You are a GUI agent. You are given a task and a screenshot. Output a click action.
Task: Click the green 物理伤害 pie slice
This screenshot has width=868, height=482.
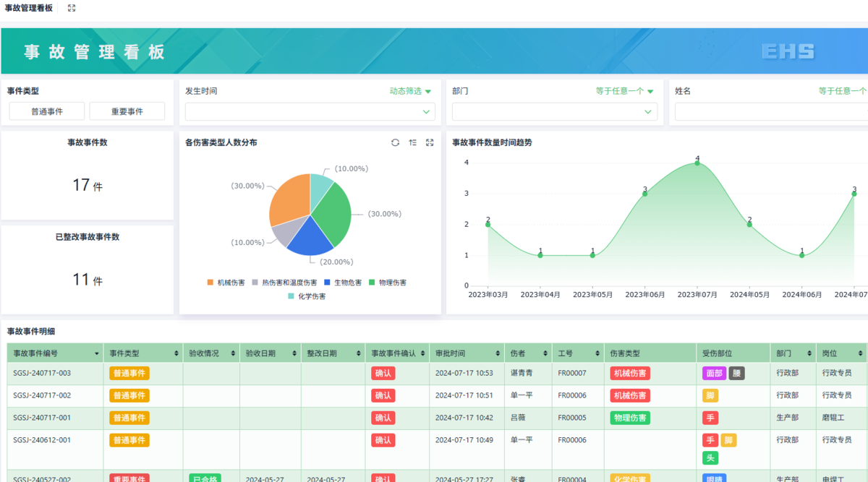click(x=333, y=213)
